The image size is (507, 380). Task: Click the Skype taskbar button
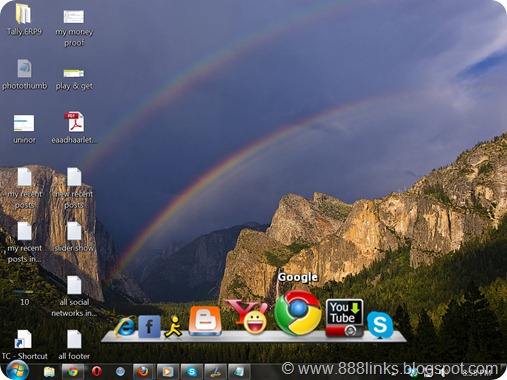pos(192,371)
